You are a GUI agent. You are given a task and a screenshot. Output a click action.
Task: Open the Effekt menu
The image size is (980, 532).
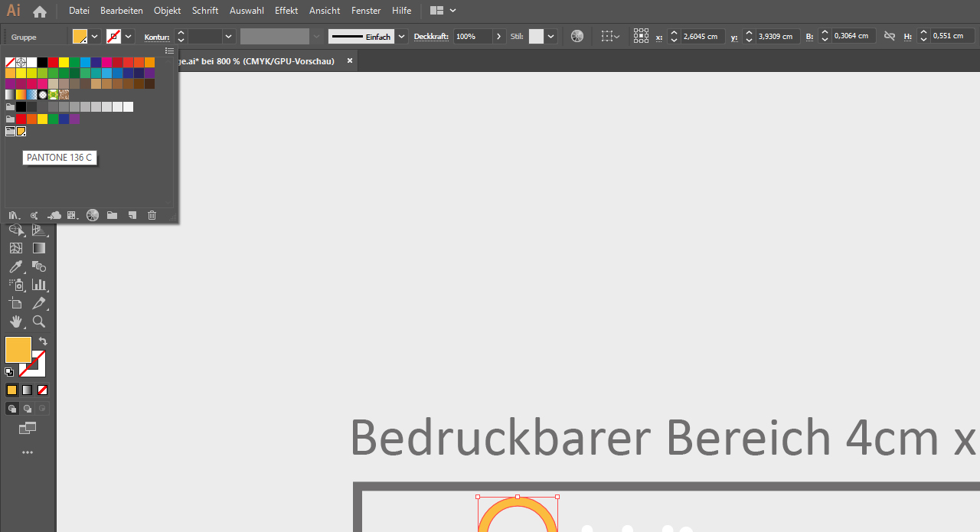point(286,11)
